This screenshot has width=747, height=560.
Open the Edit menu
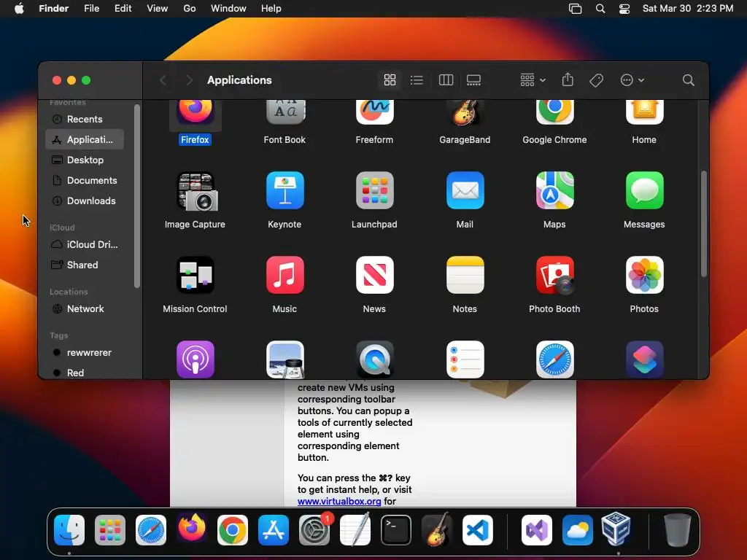(x=123, y=9)
